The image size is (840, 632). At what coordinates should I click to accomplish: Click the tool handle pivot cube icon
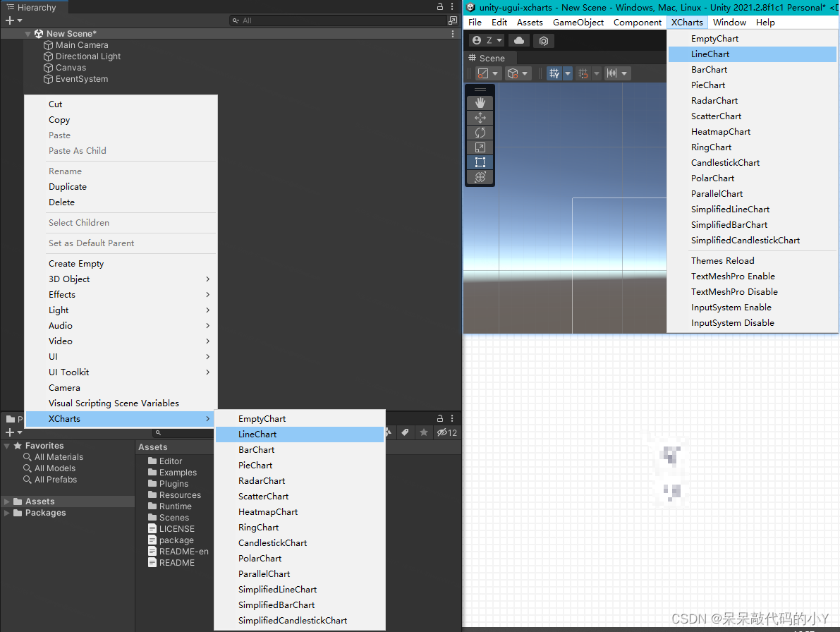click(x=513, y=73)
